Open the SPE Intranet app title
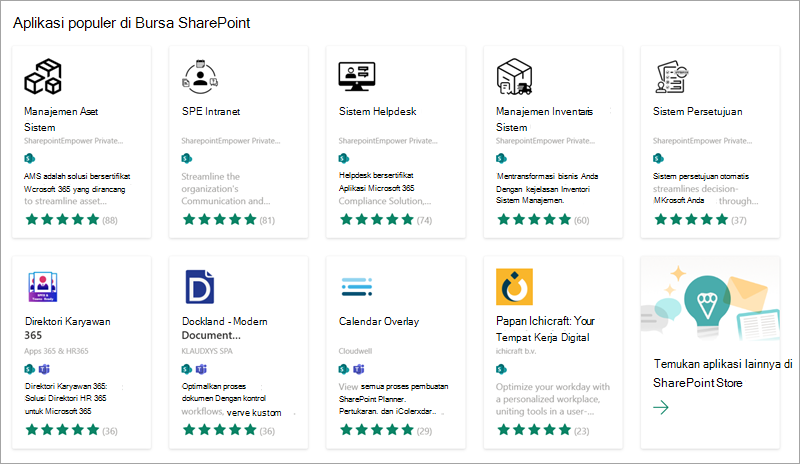This screenshot has height=464, width=800. (x=211, y=111)
